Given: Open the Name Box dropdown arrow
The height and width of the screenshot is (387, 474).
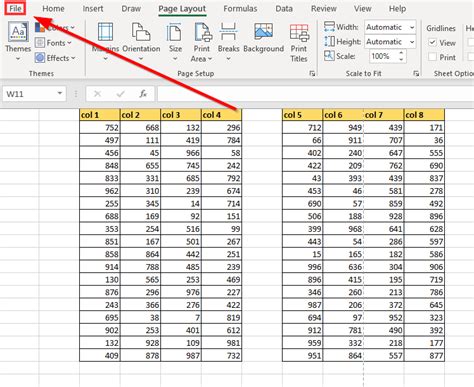Looking at the screenshot, I should (60, 94).
